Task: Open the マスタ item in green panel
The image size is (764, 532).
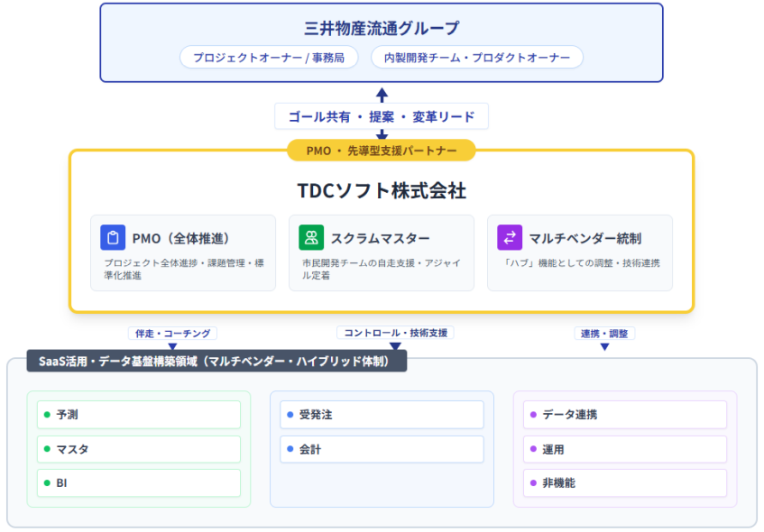Action: click(x=139, y=449)
